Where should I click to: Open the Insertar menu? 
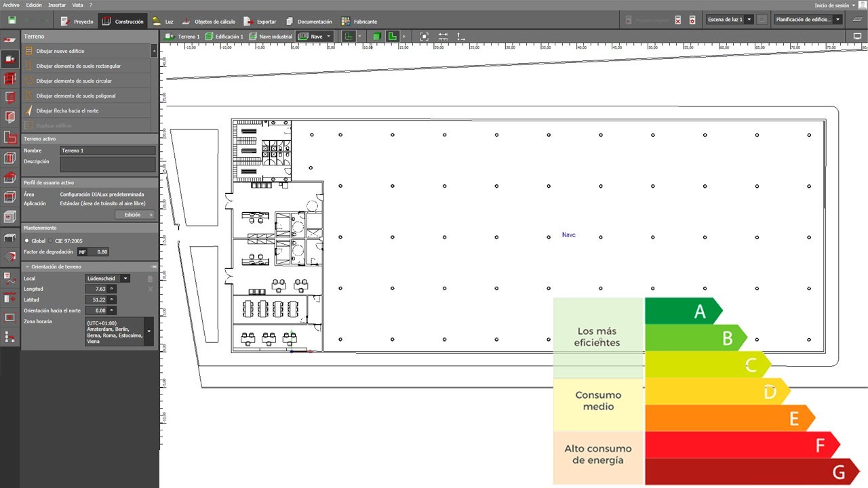point(57,5)
